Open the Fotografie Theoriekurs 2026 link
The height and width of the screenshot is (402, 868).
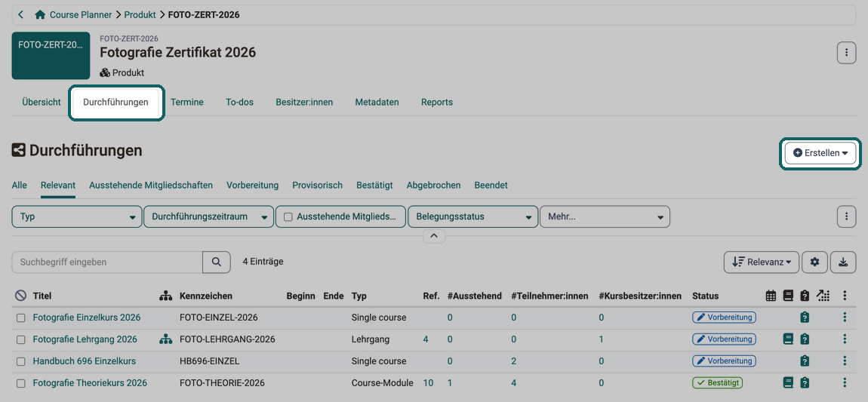click(x=91, y=382)
